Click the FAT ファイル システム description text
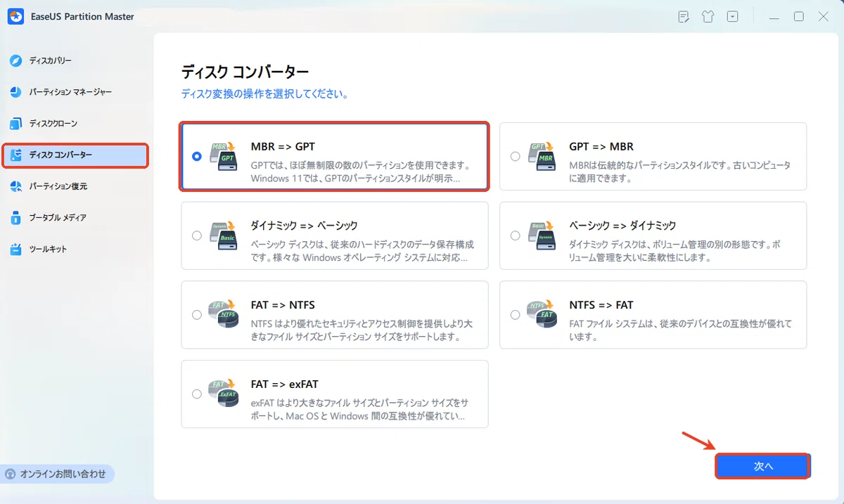 [681, 330]
